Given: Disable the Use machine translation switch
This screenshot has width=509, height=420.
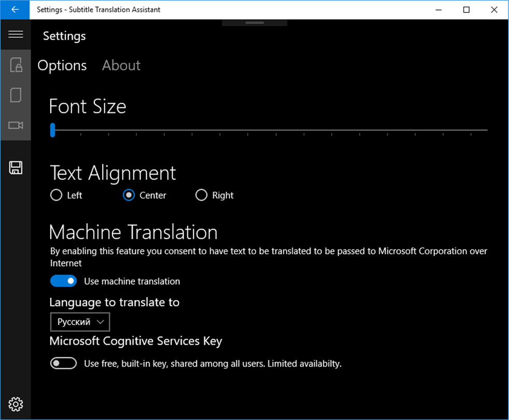Looking at the screenshot, I should pyautogui.click(x=63, y=281).
